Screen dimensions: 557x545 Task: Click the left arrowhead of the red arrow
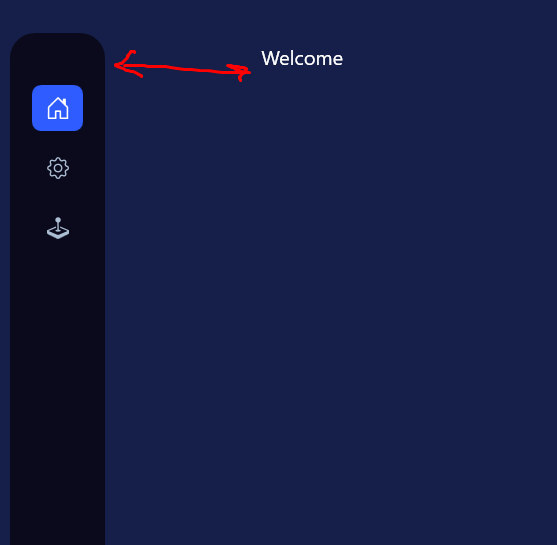pos(126,64)
